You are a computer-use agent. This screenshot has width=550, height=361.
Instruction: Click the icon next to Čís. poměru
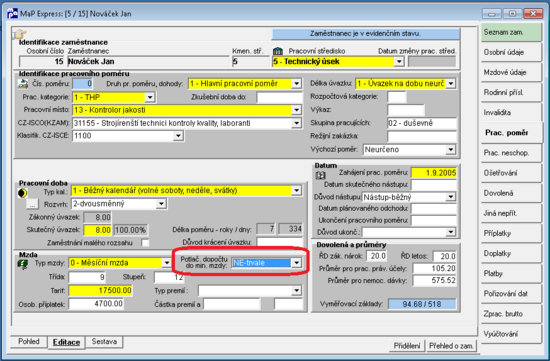coord(23,83)
